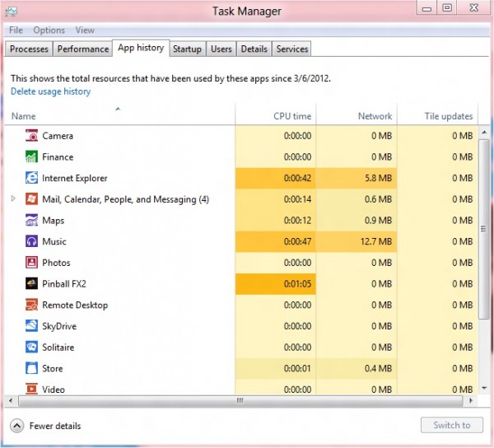Click the Task Manager title bar icon
494x448 pixels.
12,12
